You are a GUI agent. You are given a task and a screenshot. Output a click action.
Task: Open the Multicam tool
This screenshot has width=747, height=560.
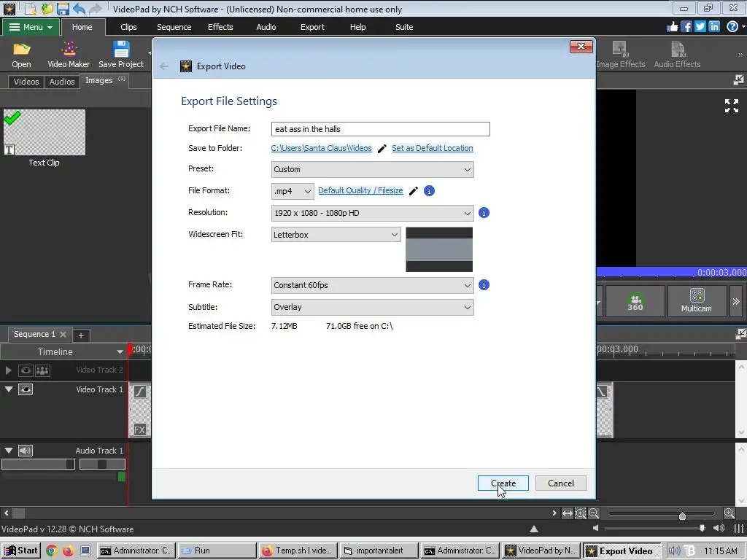pos(697,301)
